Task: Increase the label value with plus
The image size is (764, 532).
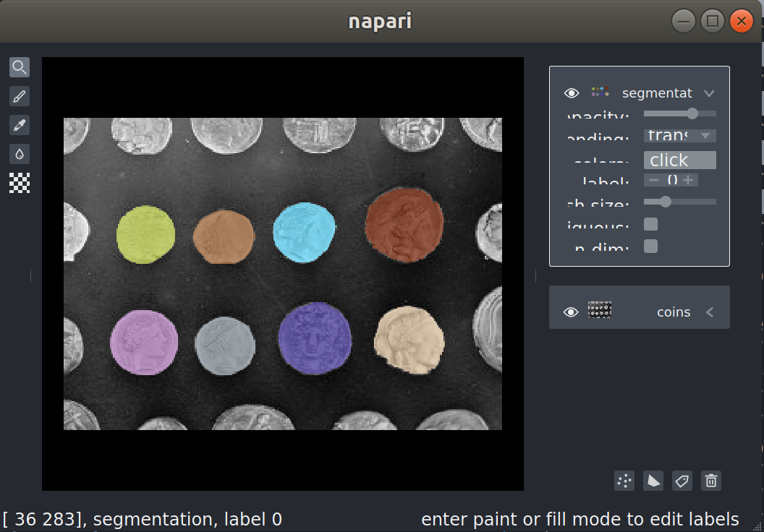Action: point(688,180)
